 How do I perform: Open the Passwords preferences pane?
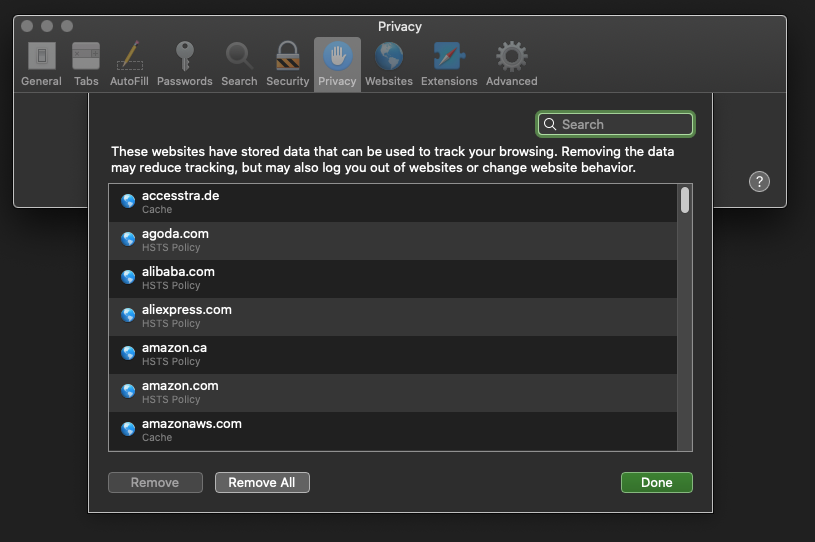(x=185, y=64)
